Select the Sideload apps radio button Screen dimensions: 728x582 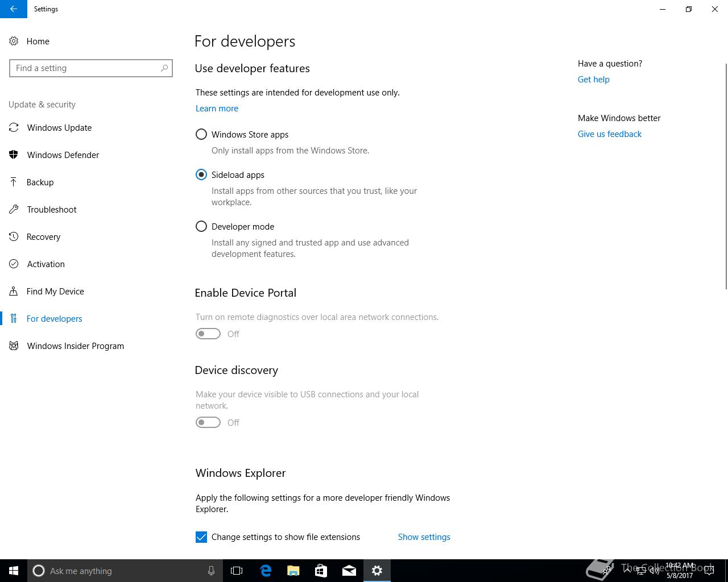201,174
